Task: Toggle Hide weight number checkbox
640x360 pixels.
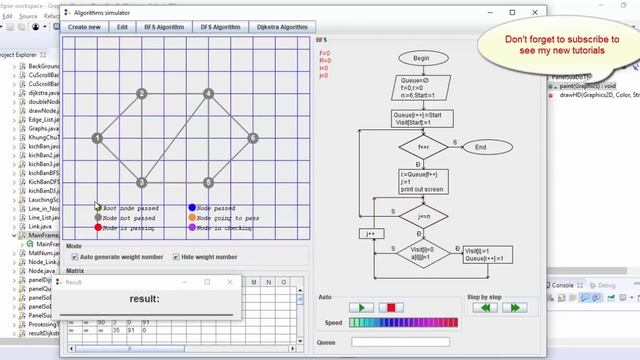Action: (x=176, y=257)
